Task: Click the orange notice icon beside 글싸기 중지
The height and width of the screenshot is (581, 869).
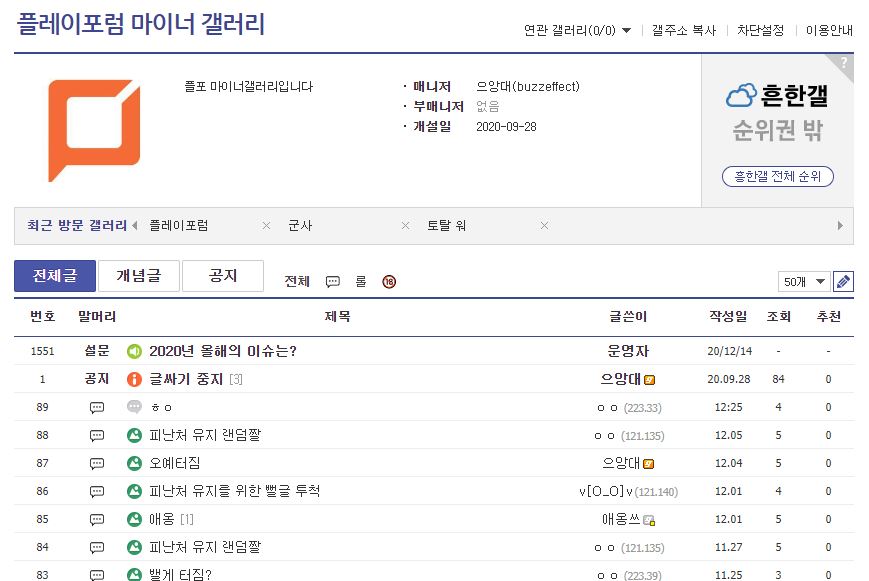Action: (135, 379)
